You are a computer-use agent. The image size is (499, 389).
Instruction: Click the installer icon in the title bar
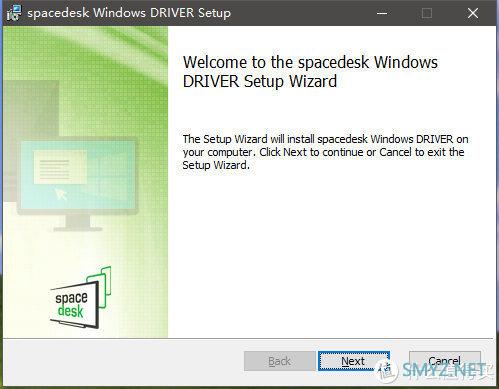click(x=14, y=13)
